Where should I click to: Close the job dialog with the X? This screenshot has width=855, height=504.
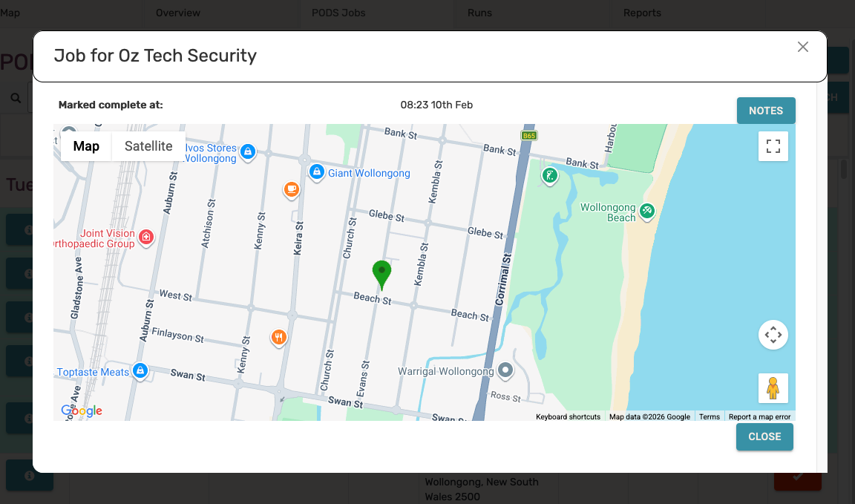tap(802, 47)
